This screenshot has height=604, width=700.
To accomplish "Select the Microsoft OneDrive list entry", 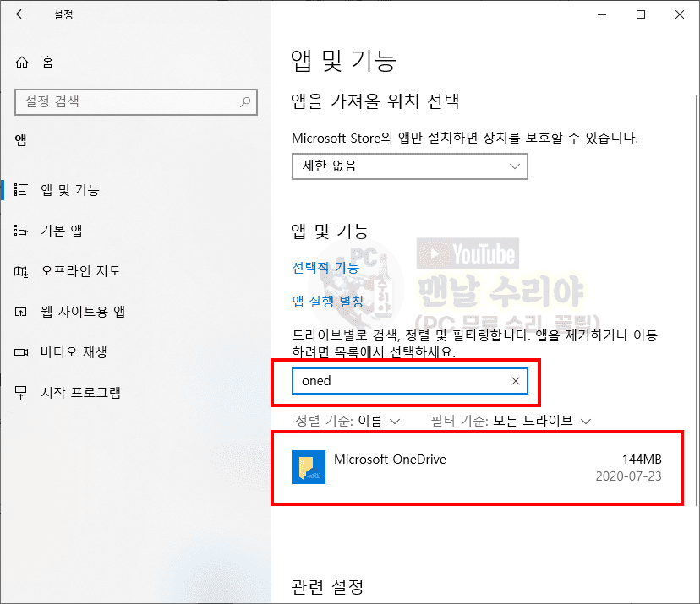I will (x=477, y=467).
